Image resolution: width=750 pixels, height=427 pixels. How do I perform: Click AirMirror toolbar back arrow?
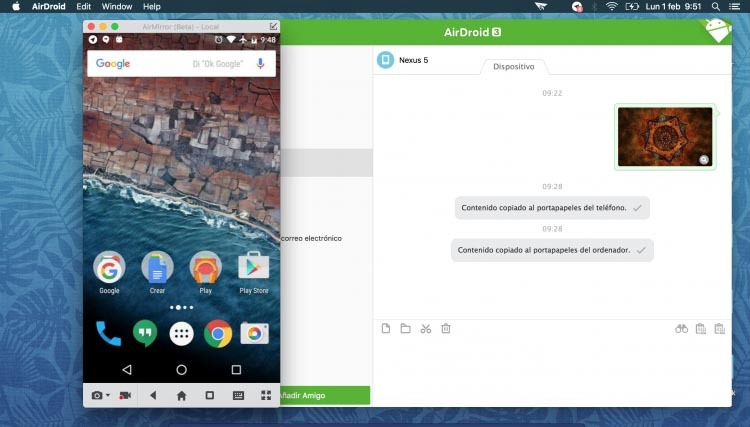point(153,395)
